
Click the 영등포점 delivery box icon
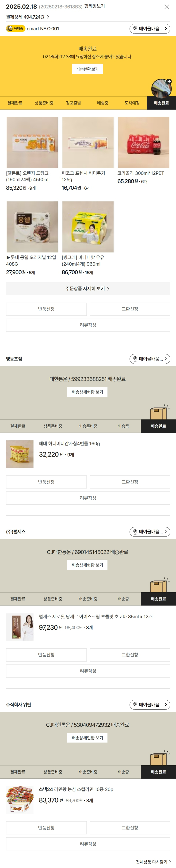[158, 412]
